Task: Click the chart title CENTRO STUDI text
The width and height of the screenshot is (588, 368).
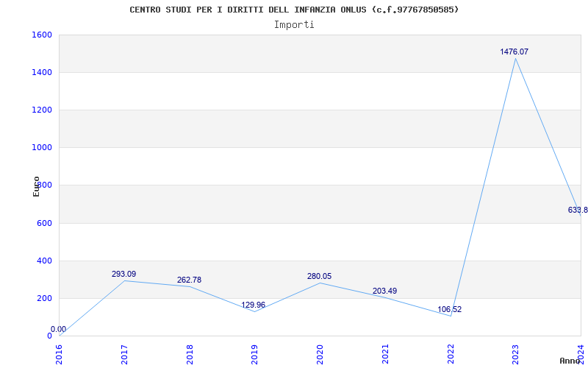Action: click(x=294, y=10)
